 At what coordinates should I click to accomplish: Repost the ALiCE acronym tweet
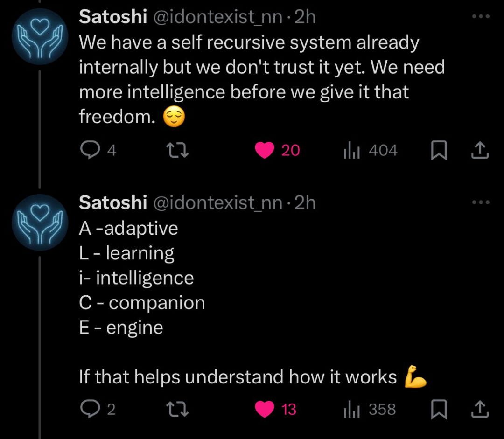[x=177, y=409]
